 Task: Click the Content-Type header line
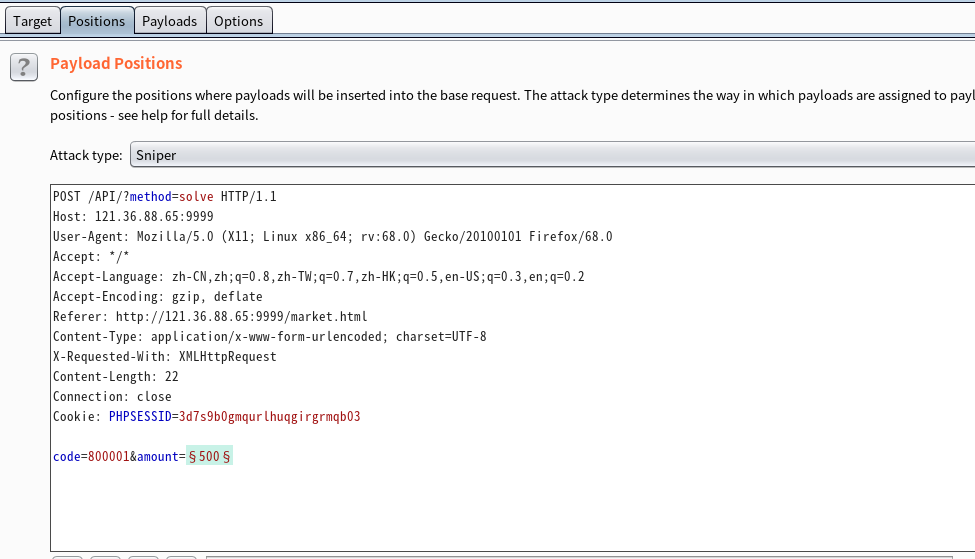click(269, 337)
